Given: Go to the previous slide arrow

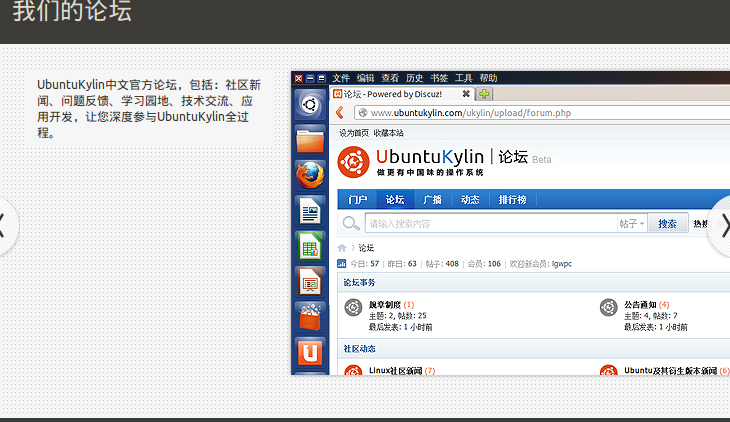Looking at the screenshot, I should pos(5,226).
